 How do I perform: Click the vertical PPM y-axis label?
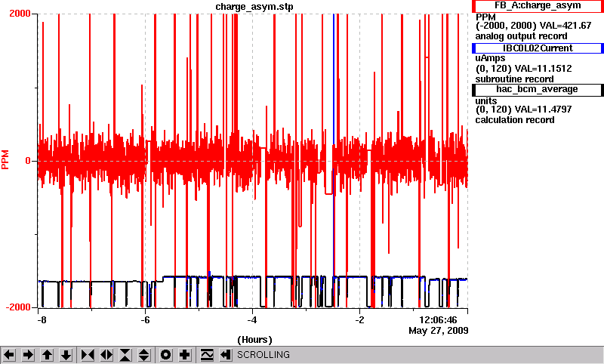(x=5, y=160)
